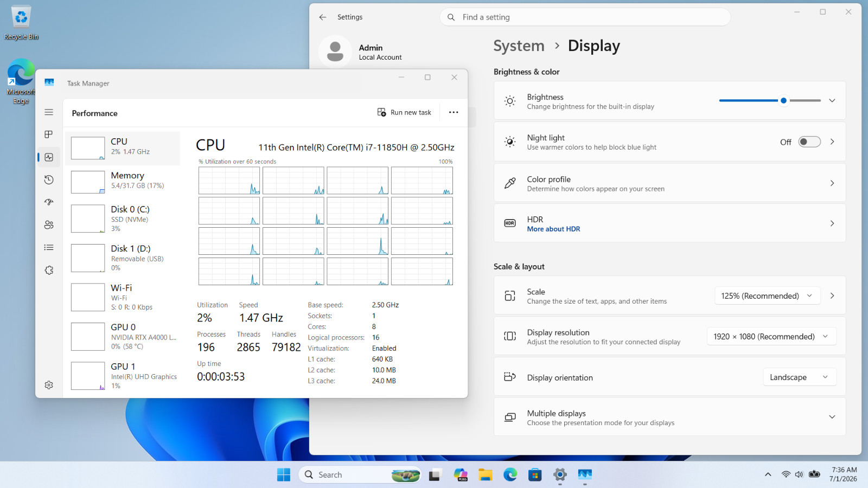Open Task Manager settings gear
Screen dimensions: 868x488
pyautogui.click(x=49, y=385)
